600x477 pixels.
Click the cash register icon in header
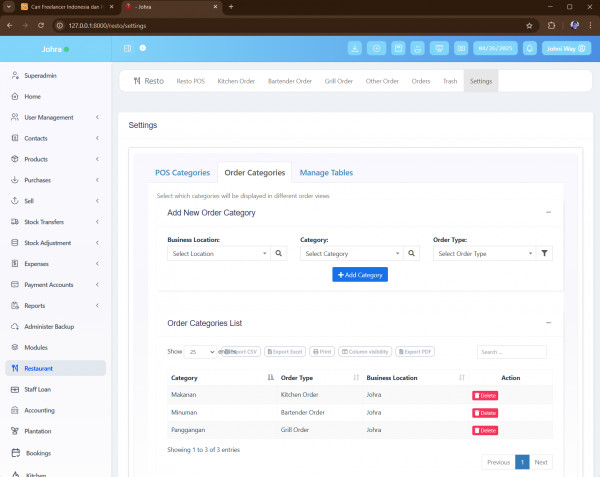point(417,49)
